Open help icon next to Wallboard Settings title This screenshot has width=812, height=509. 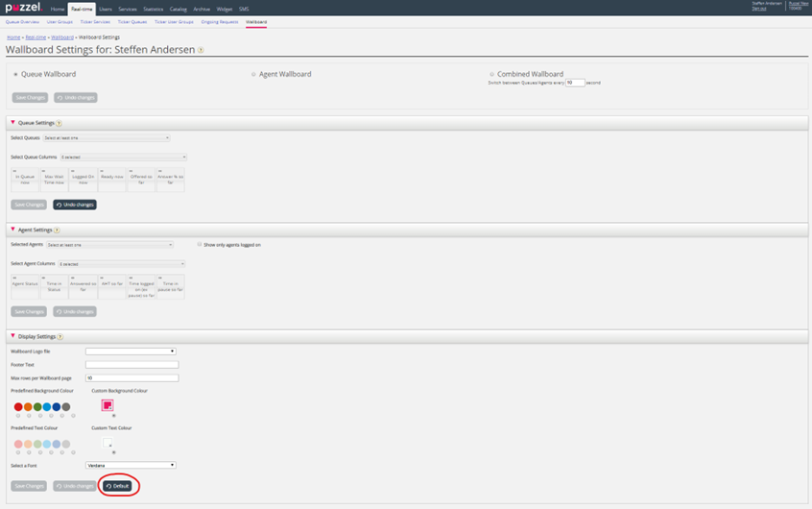pos(201,50)
